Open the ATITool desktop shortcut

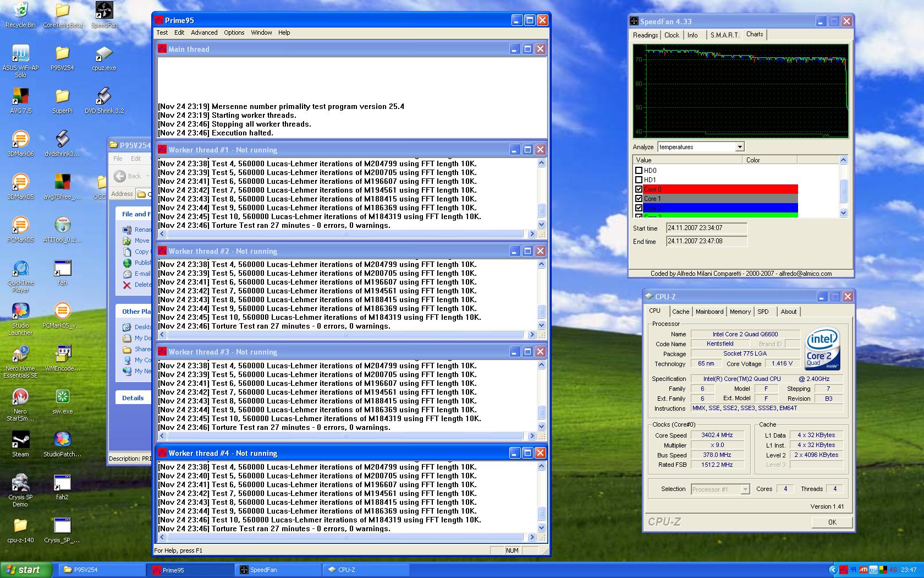pos(62,230)
